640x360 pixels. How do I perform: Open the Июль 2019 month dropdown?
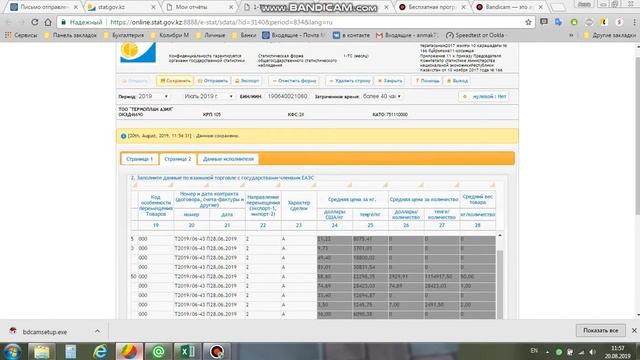tap(209, 96)
